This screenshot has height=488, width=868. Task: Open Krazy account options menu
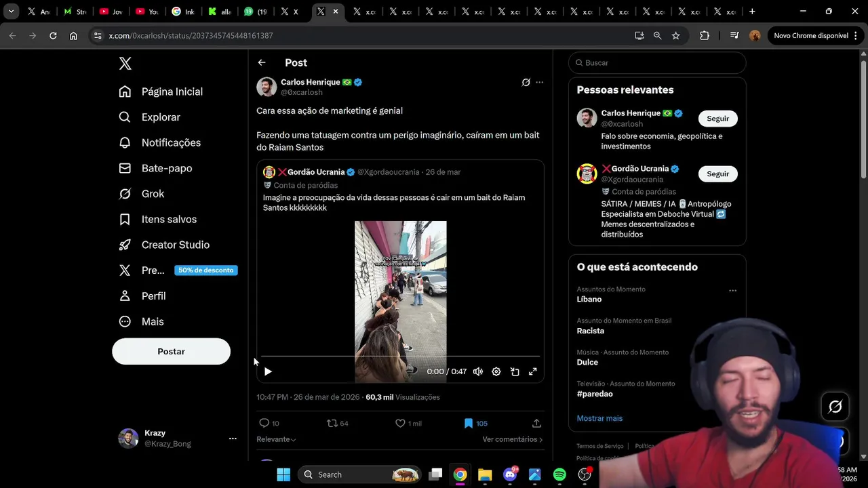(x=233, y=439)
